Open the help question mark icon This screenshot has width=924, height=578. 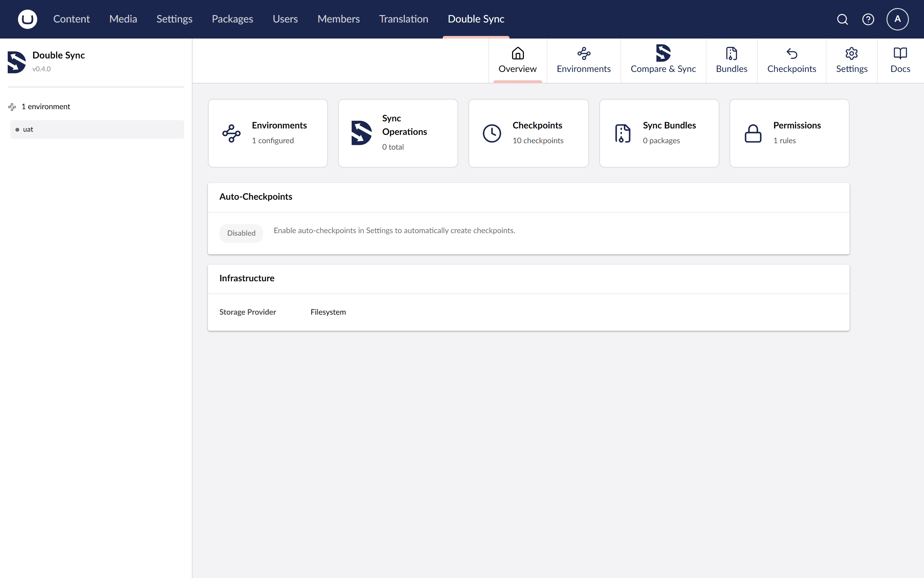868,19
